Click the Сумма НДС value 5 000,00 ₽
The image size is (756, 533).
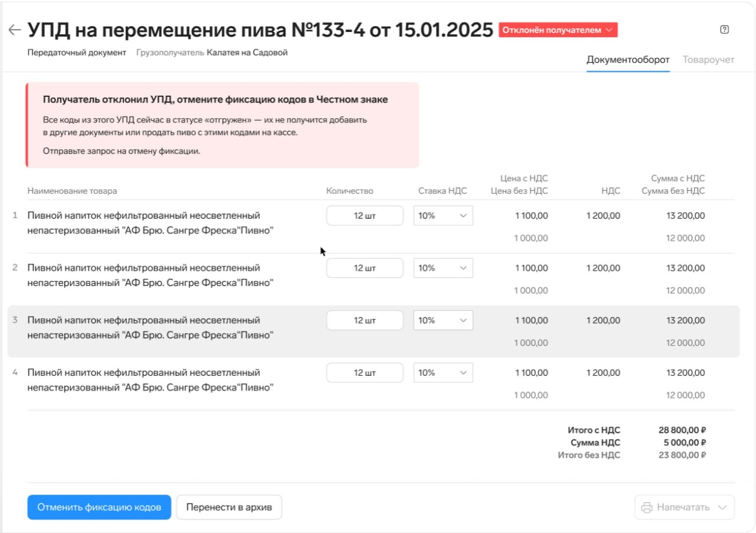coord(685,443)
